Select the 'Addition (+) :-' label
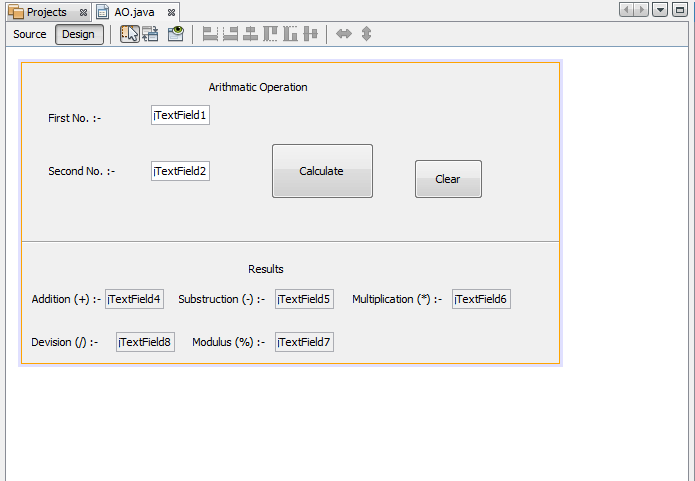Screen dimensions: 695x481 [66, 299]
